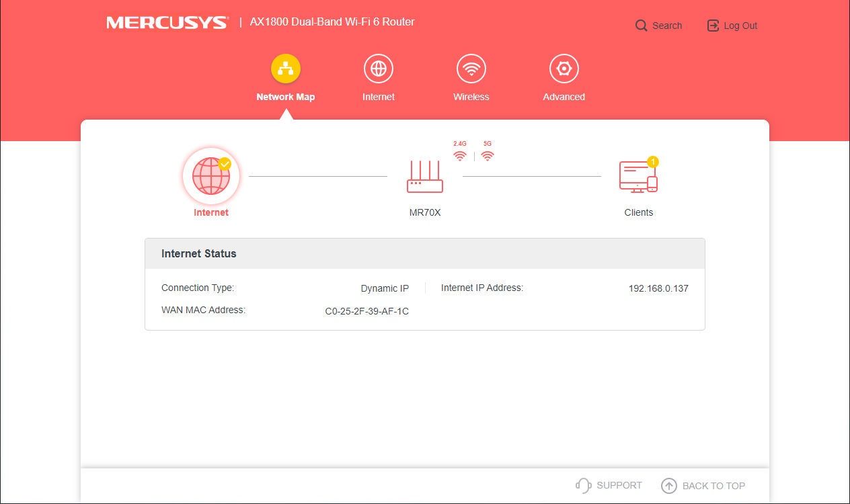Image resolution: width=850 pixels, height=504 pixels.
Task: Click the Connection Type label
Action: [x=198, y=288]
